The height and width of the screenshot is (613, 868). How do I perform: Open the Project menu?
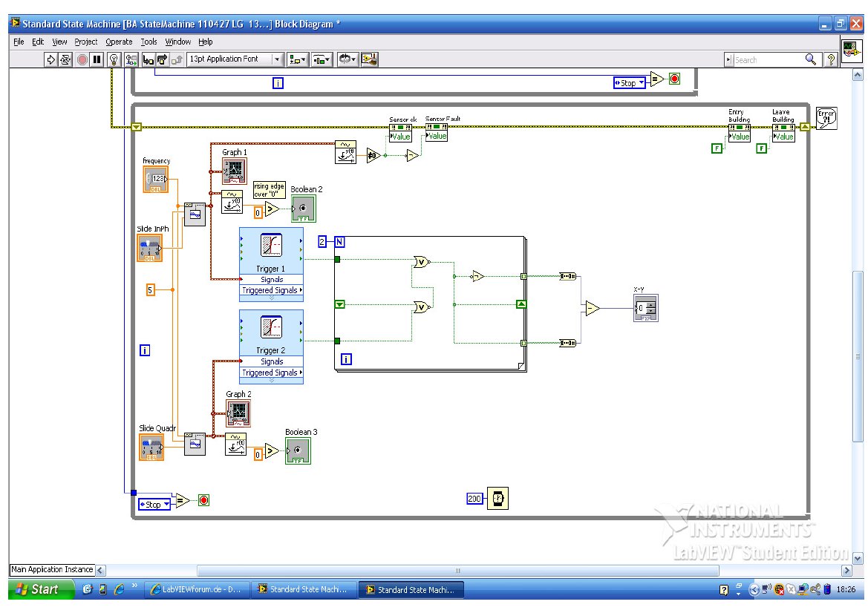pos(86,42)
